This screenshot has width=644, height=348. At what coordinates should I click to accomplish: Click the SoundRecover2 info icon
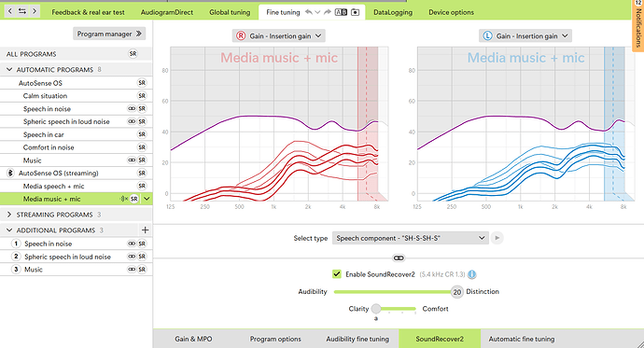click(x=472, y=274)
